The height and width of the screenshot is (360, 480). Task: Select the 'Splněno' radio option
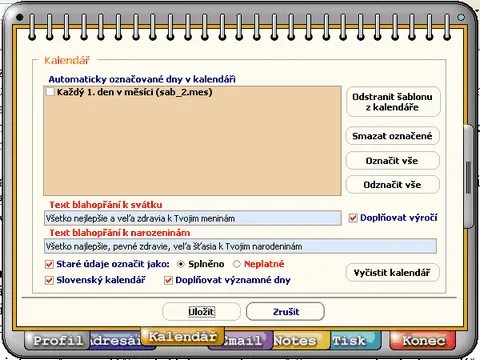tap(181, 264)
